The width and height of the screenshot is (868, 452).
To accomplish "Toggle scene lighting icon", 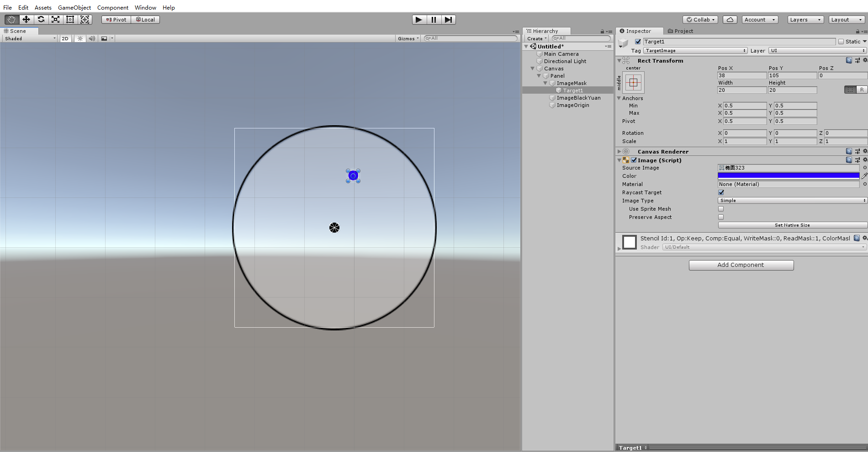I will (80, 38).
